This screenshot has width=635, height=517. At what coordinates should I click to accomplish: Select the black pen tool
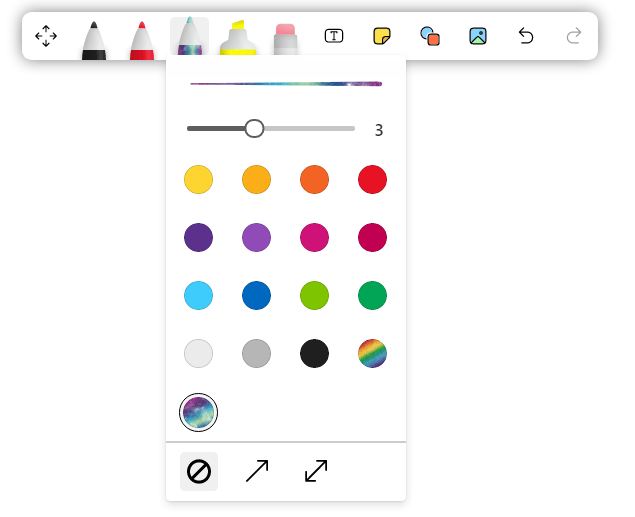tap(93, 38)
